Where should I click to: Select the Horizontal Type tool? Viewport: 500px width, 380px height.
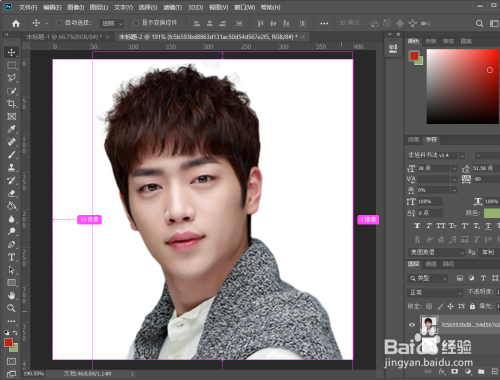(11, 257)
